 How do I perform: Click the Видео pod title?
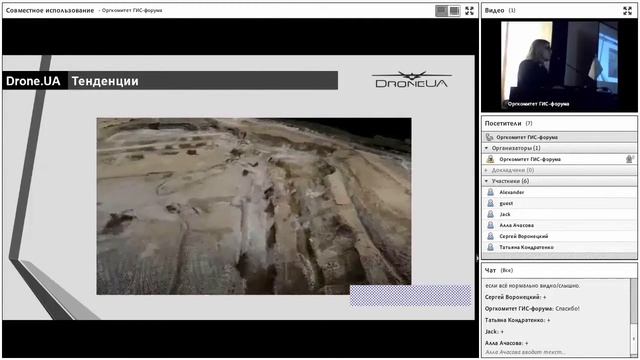[x=494, y=11]
